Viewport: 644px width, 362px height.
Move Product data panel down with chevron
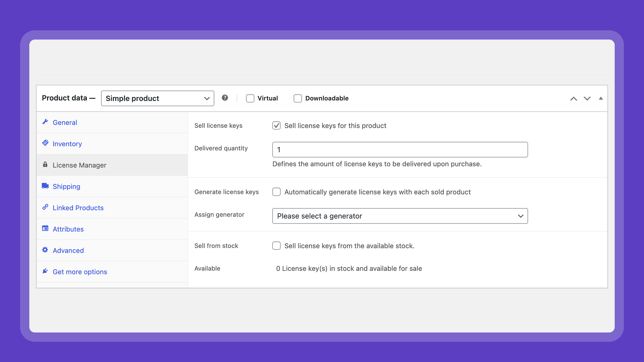click(x=587, y=98)
